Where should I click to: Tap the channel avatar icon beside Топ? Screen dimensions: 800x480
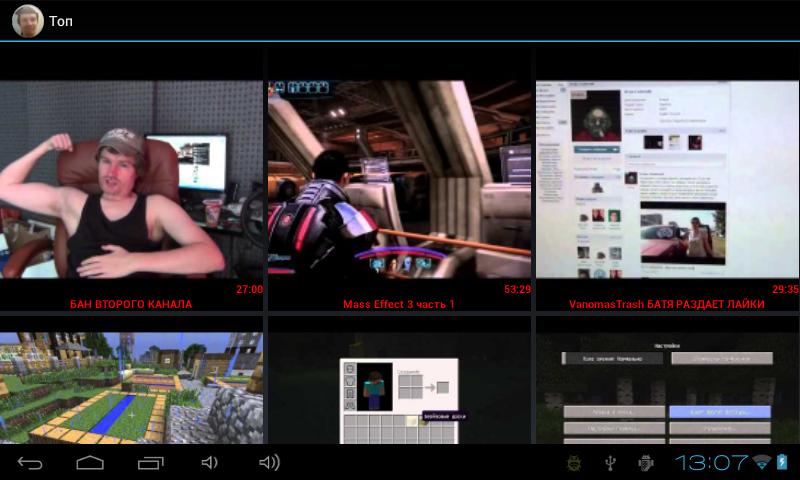point(28,21)
